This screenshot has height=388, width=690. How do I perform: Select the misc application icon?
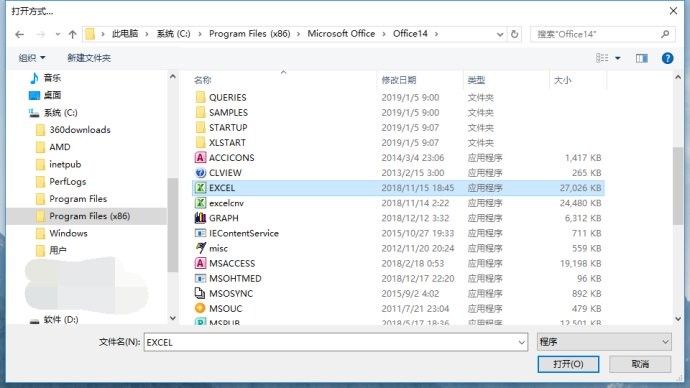point(200,248)
